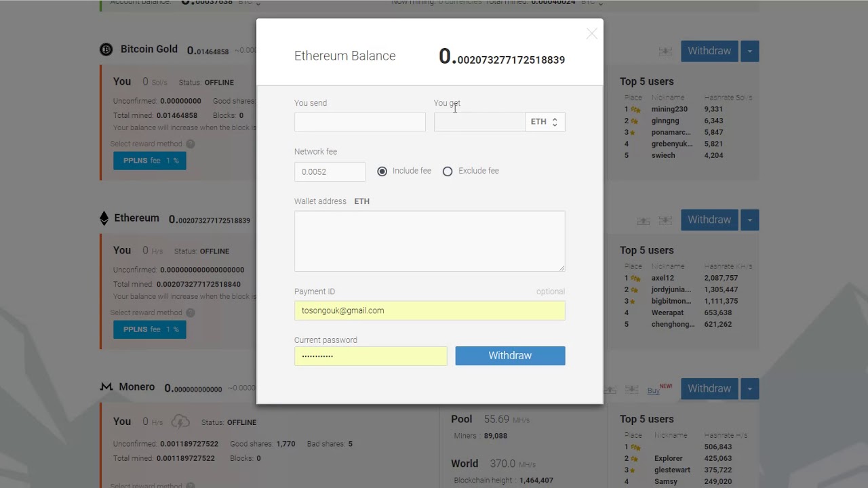Click PPLNS fee button under Bitcoin Gold
This screenshot has width=868, height=488.
click(150, 161)
